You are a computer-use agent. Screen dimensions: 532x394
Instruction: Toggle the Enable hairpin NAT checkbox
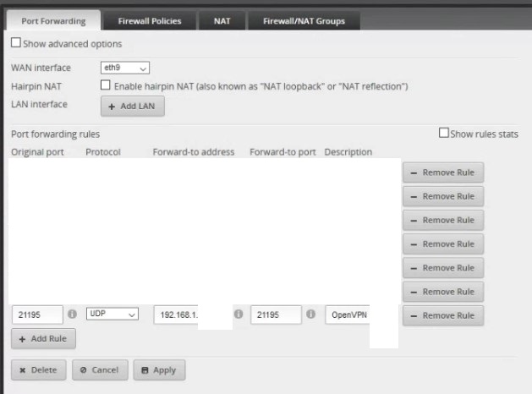106,85
